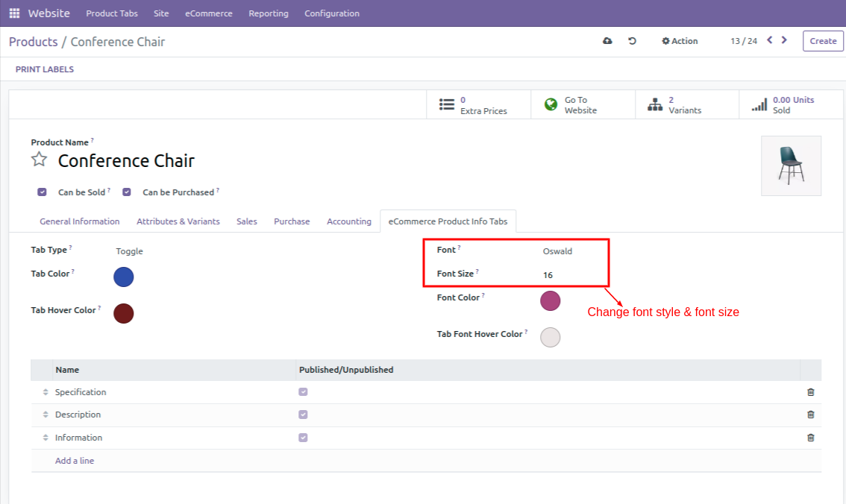846x504 pixels.
Task: Click the Information row name
Action: (79, 438)
